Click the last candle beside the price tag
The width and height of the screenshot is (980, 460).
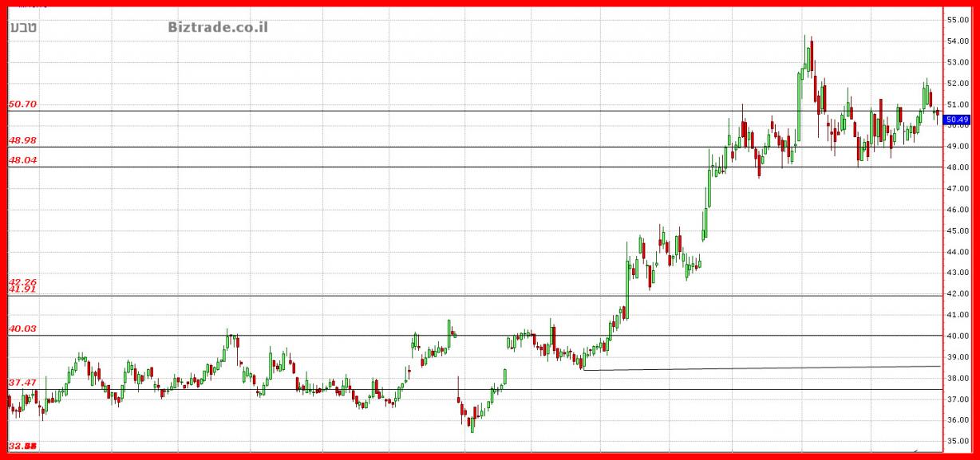[x=937, y=115]
